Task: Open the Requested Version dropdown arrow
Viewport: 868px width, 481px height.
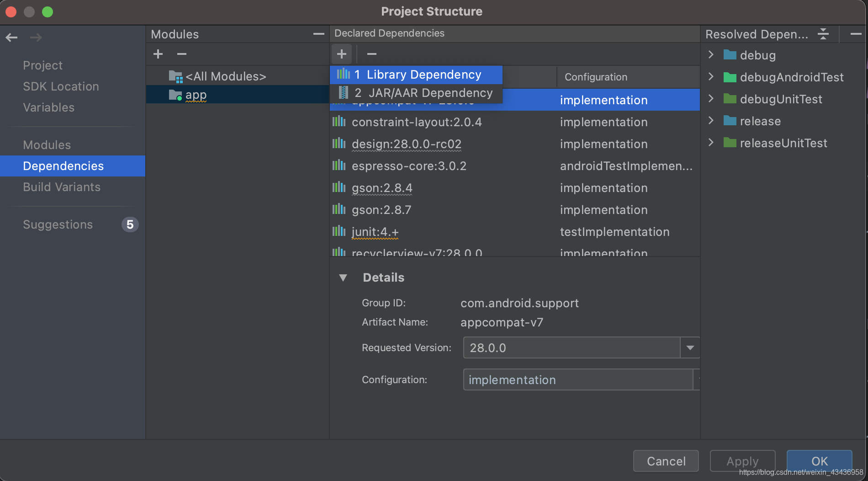Action: [x=690, y=348]
